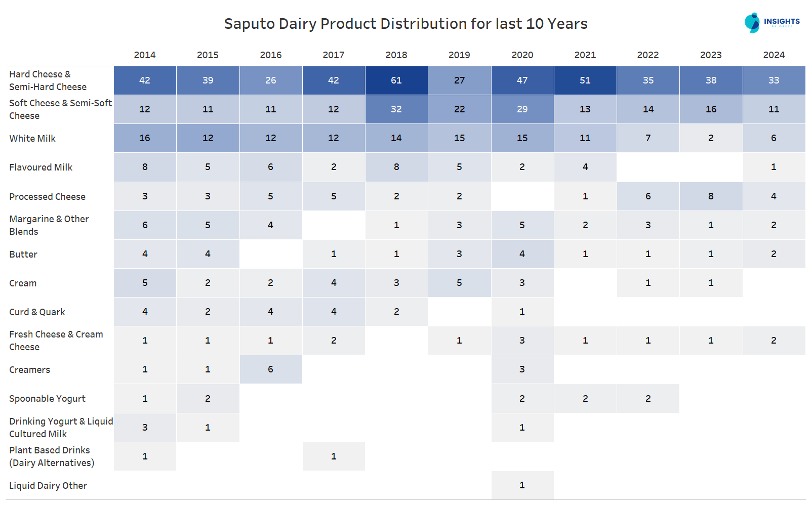Image resolution: width=812 pixels, height=506 pixels.
Task: Click the Plant Based Drinks row label
Action: 52,456
